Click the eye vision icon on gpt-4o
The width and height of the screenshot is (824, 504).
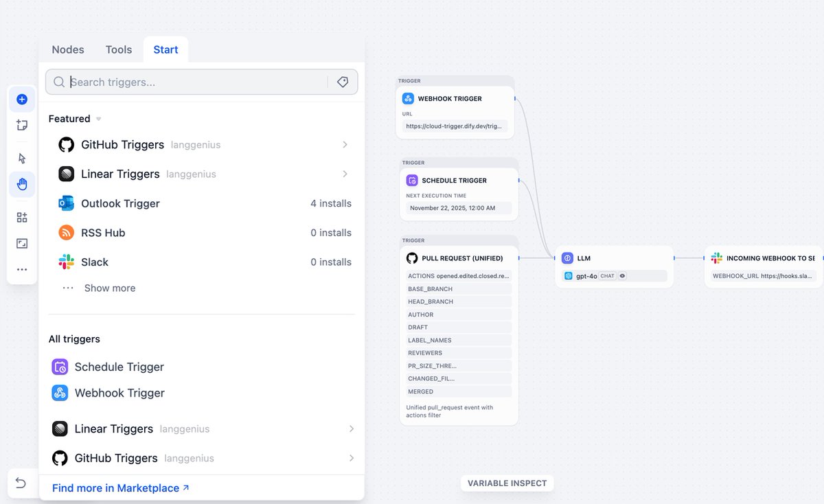pos(622,276)
